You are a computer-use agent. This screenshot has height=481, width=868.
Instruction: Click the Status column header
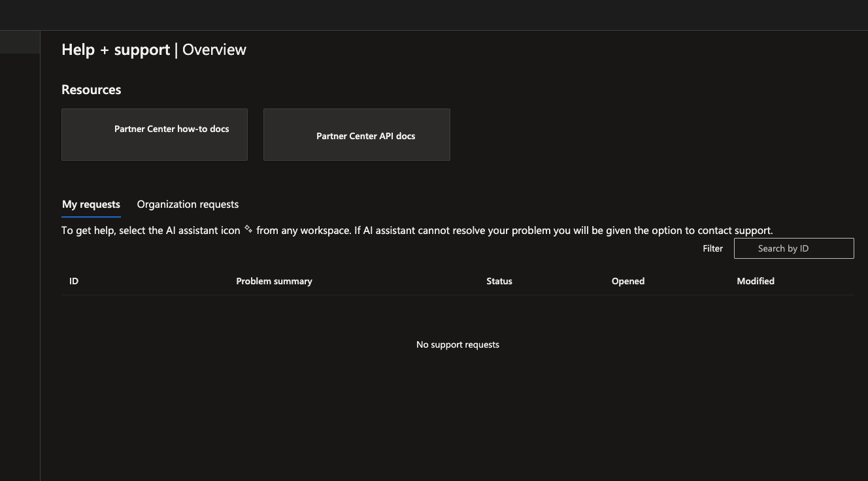click(499, 281)
